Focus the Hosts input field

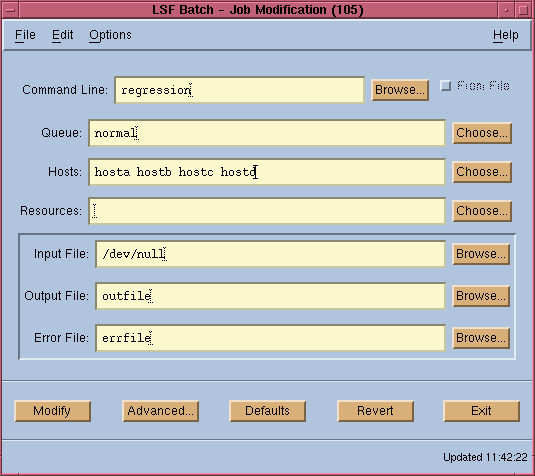coord(267,172)
